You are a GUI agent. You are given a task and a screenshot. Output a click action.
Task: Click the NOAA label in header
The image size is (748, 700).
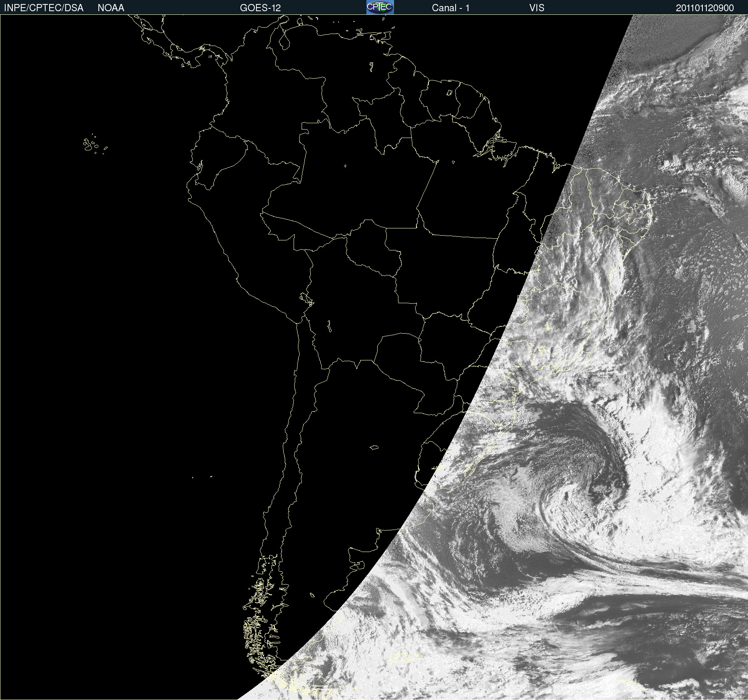point(111,8)
